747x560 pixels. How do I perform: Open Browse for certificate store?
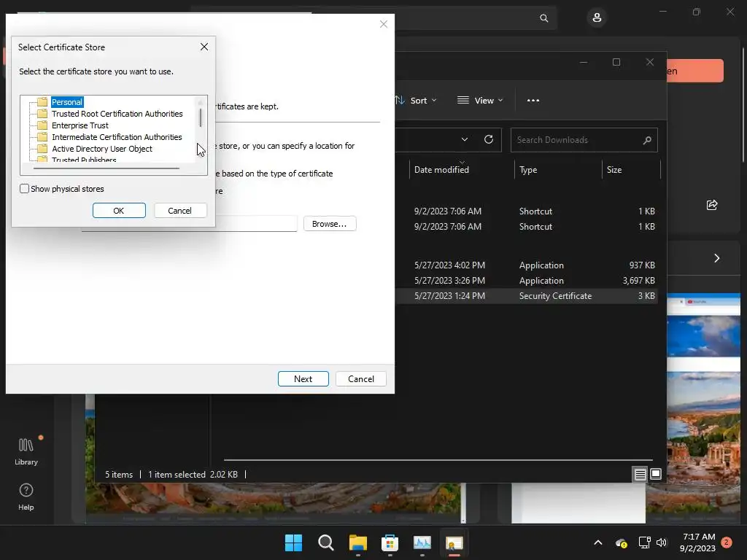(330, 224)
